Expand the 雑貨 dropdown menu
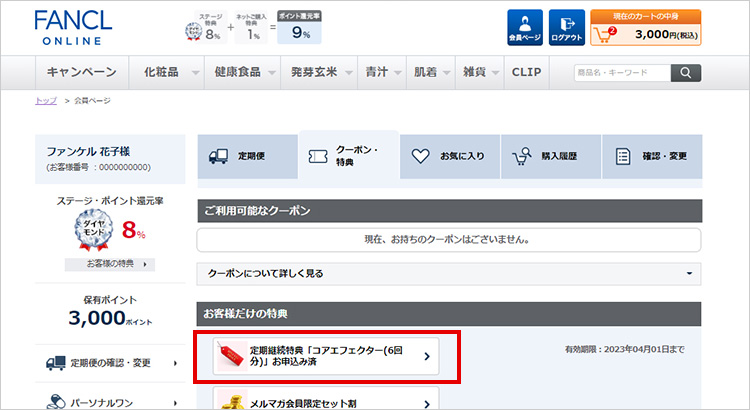Viewport: 750px width, 410px height. point(480,72)
